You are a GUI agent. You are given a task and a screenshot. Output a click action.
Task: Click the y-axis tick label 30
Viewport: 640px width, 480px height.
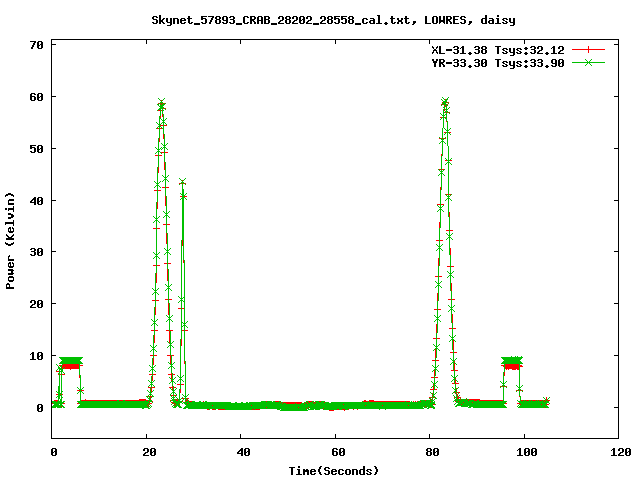coord(37,252)
